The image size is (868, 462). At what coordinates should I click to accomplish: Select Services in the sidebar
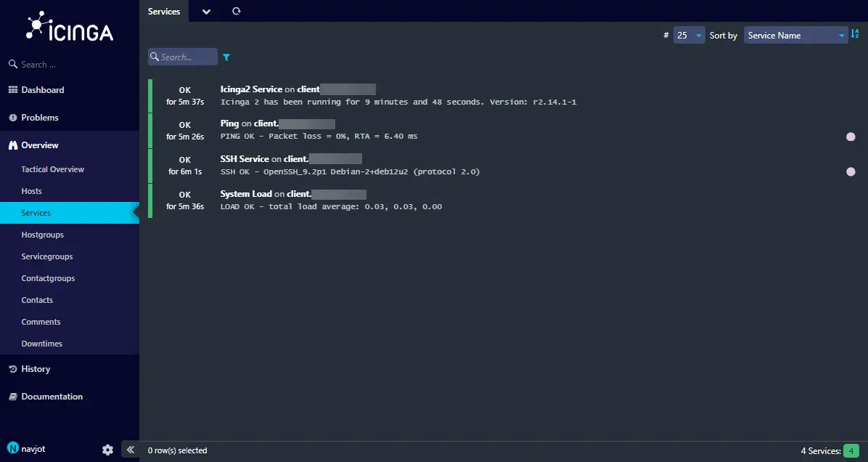tap(70, 213)
